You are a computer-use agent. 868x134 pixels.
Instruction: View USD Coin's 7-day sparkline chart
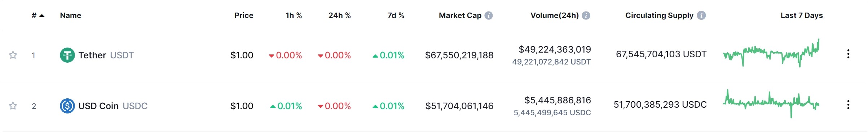(771, 104)
